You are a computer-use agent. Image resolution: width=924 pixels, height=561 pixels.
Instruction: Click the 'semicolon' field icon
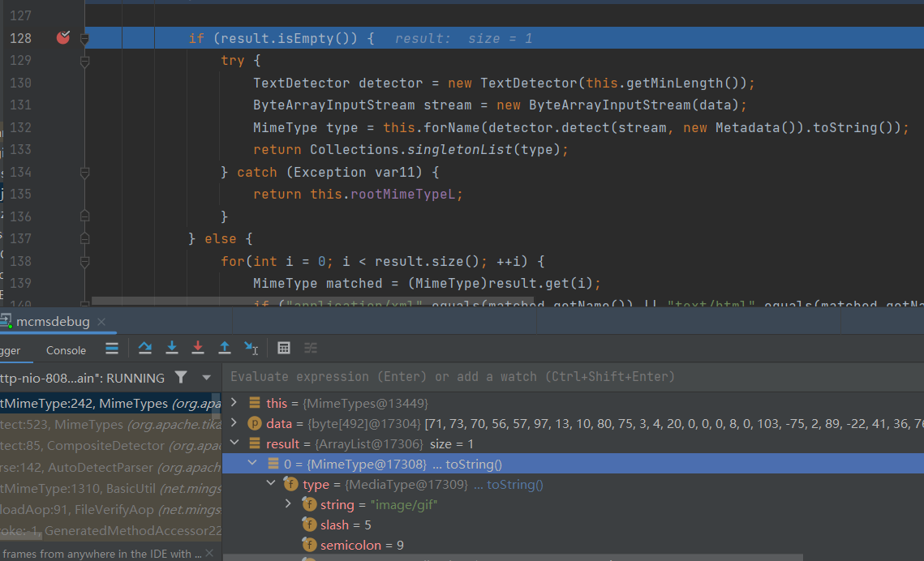309,545
